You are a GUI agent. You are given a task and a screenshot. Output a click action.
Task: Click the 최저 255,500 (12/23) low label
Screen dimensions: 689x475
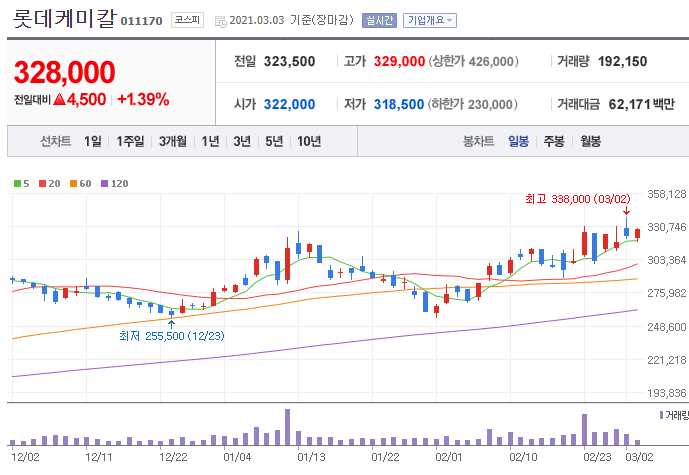coord(171,336)
